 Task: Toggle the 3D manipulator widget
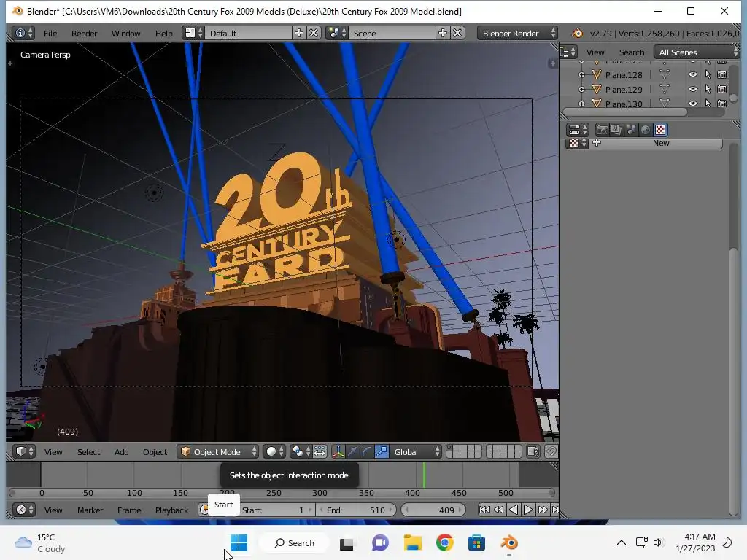tap(338, 451)
